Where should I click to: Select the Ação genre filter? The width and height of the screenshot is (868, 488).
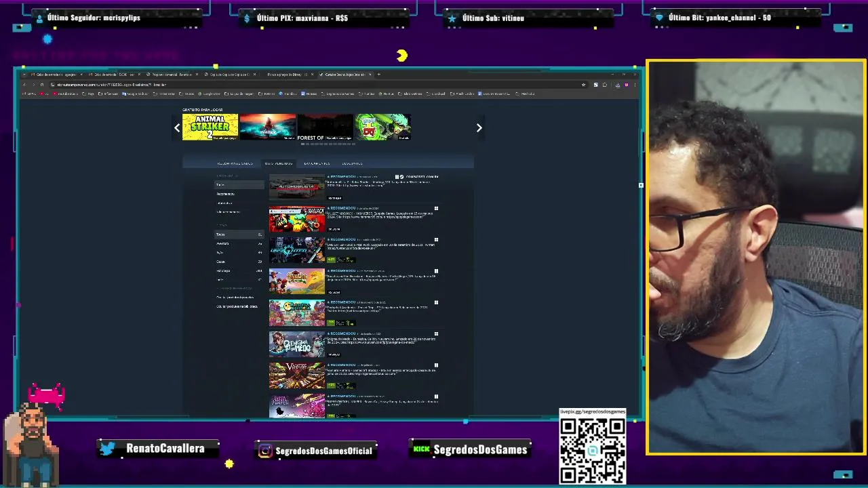click(239, 252)
